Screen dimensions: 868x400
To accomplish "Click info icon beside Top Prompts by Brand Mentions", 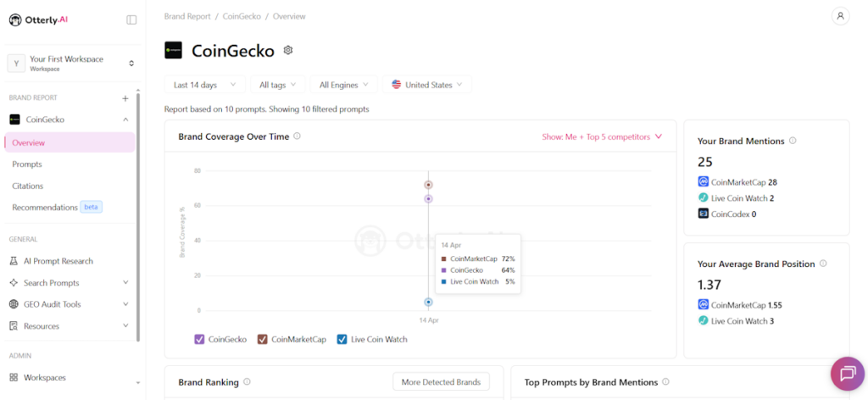I will [665, 381].
